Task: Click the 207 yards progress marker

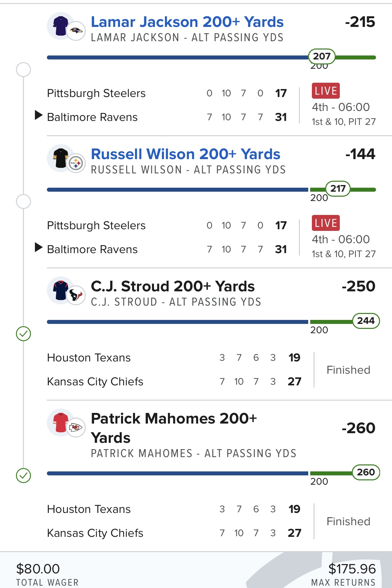Action: coord(322,56)
